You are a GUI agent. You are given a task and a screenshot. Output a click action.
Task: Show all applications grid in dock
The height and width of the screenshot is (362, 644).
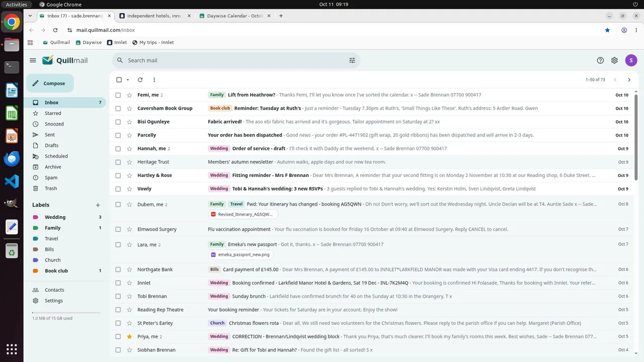coord(12,349)
